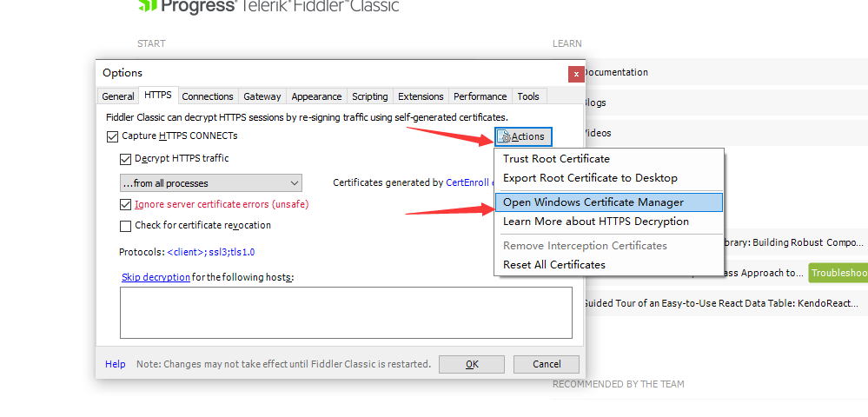Open Windows Certificate Manager
Viewport: 868px width, 417px height.
(608, 202)
